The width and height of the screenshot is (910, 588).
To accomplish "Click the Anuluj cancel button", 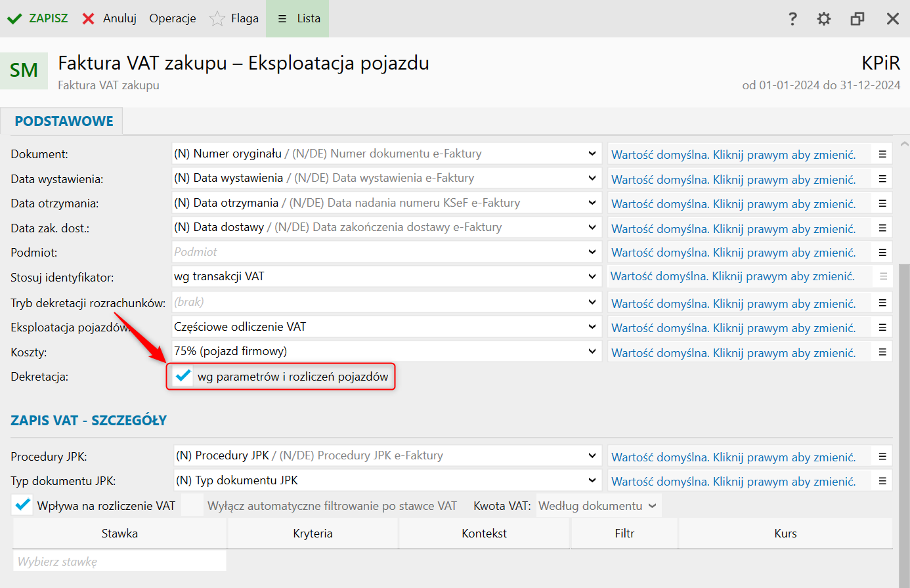I will click(110, 18).
